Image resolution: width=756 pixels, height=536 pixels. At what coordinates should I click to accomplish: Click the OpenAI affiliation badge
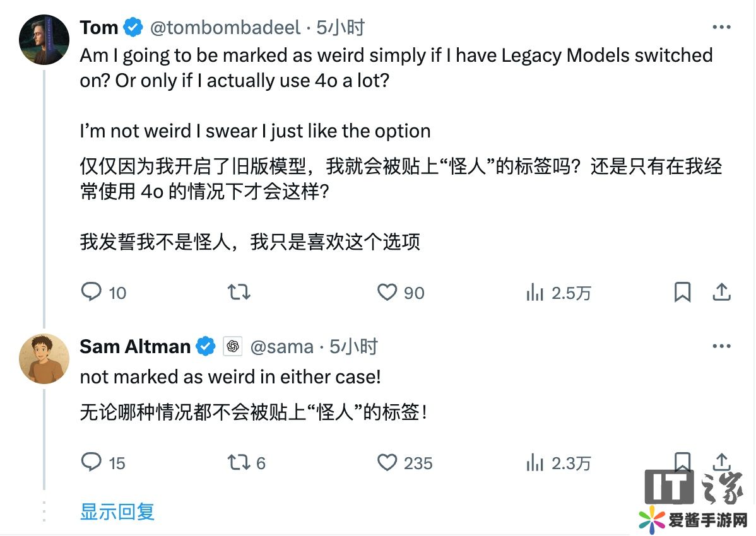click(233, 346)
